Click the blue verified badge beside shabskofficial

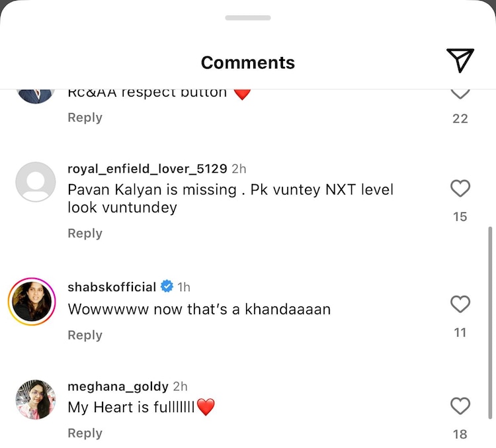pyautogui.click(x=167, y=287)
